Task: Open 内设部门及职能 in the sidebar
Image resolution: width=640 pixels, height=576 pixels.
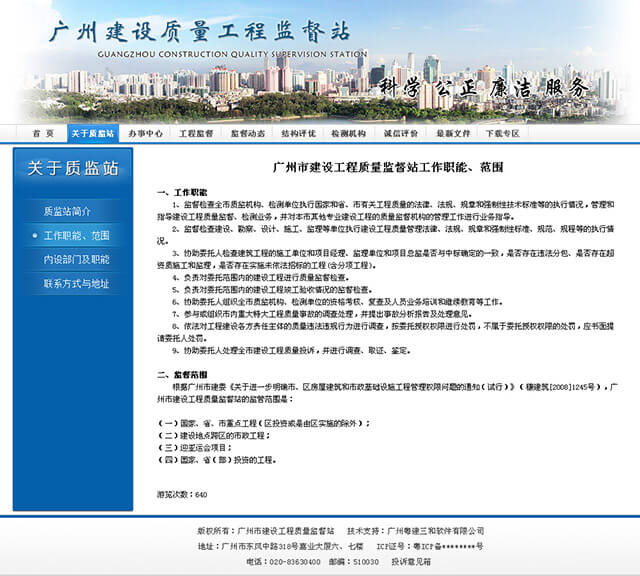Action: pos(76,259)
